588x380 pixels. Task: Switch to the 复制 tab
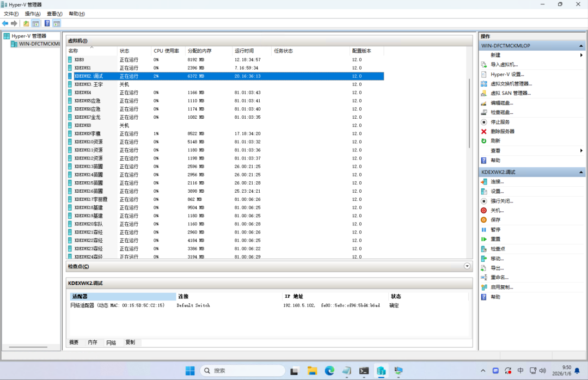click(x=130, y=342)
